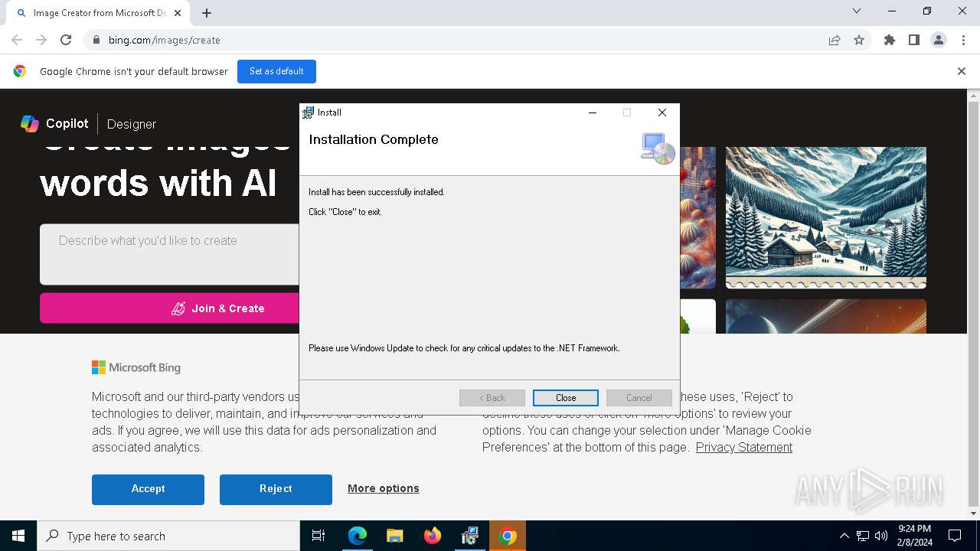The image size is (980, 551).
Task: Bookmark this page with the star icon
Action: tap(859, 40)
